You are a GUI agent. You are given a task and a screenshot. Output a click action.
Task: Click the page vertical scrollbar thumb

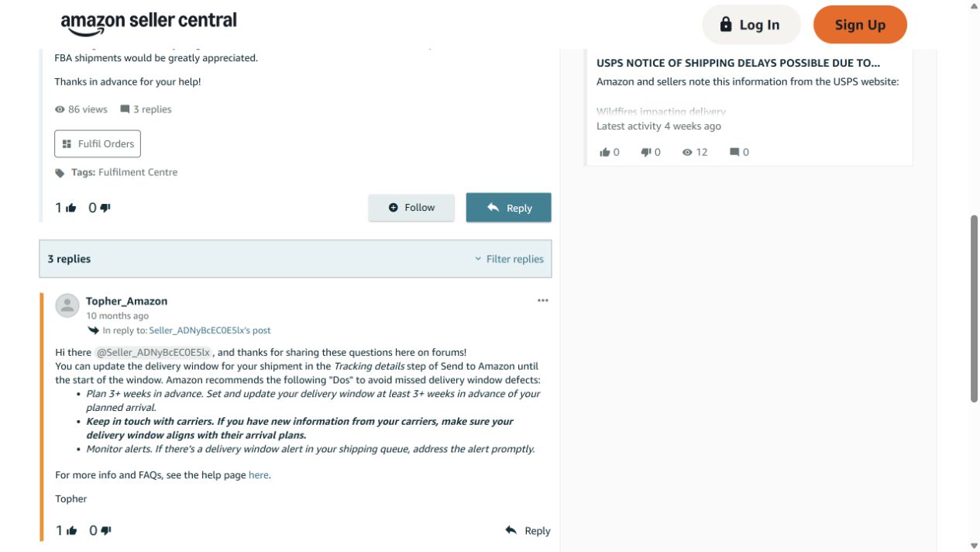[x=974, y=309]
